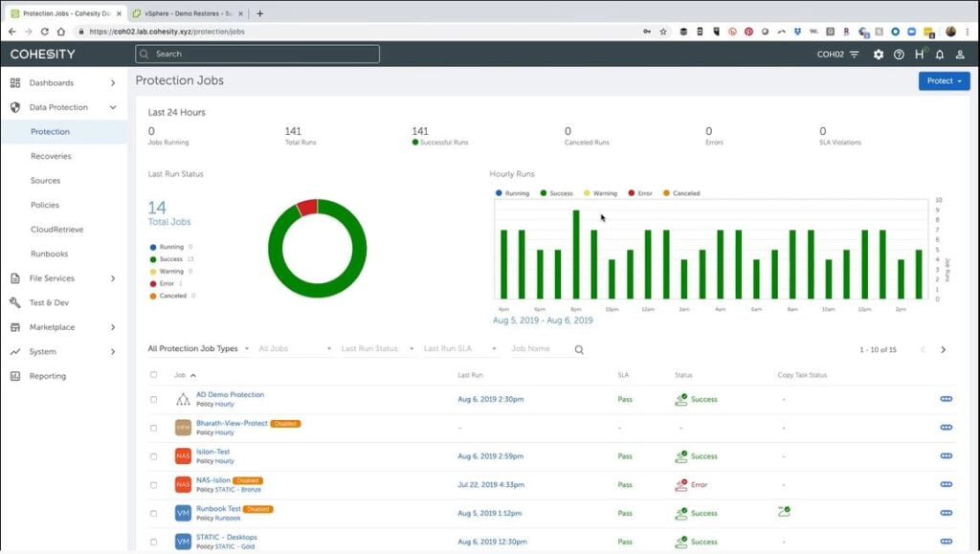The image size is (980, 554).
Task: Open the Last Run Status dropdown
Action: click(377, 348)
